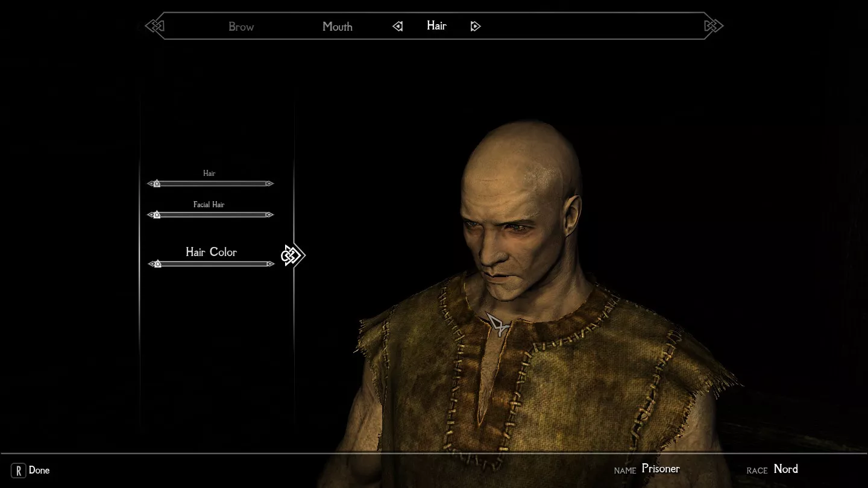Click the NAME label
The width and height of the screenshot is (868, 488).
point(625,471)
